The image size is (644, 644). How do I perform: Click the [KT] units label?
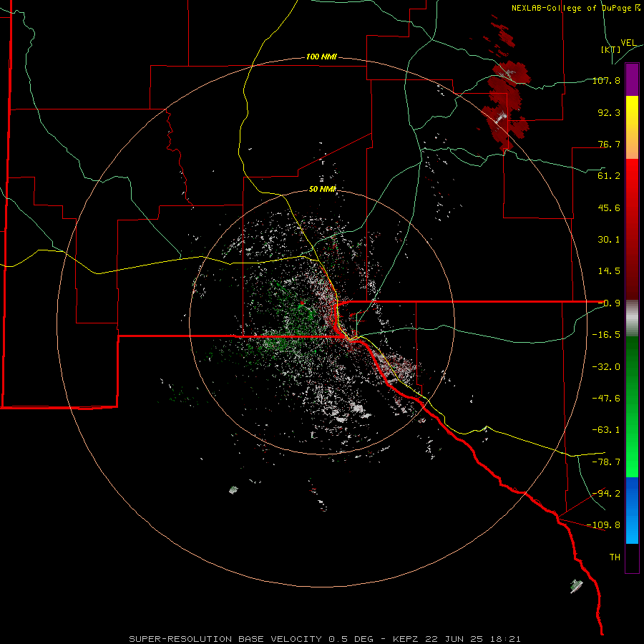click(x=611, y=49)
